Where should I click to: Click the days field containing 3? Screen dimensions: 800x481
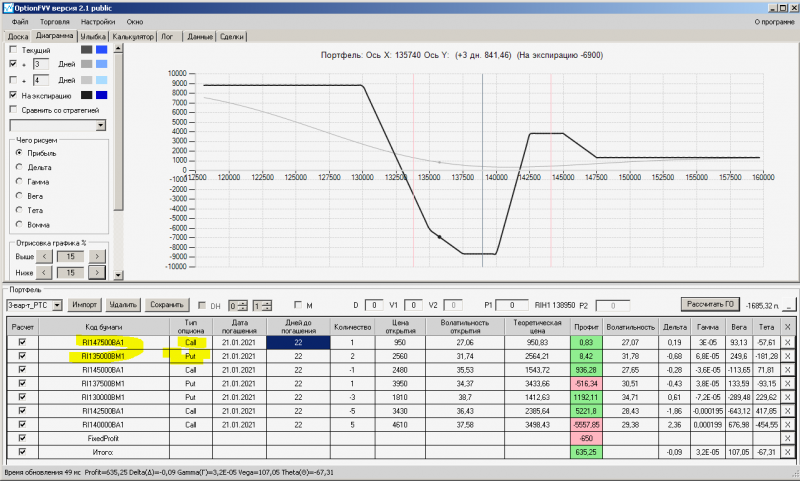coord(41,64)
